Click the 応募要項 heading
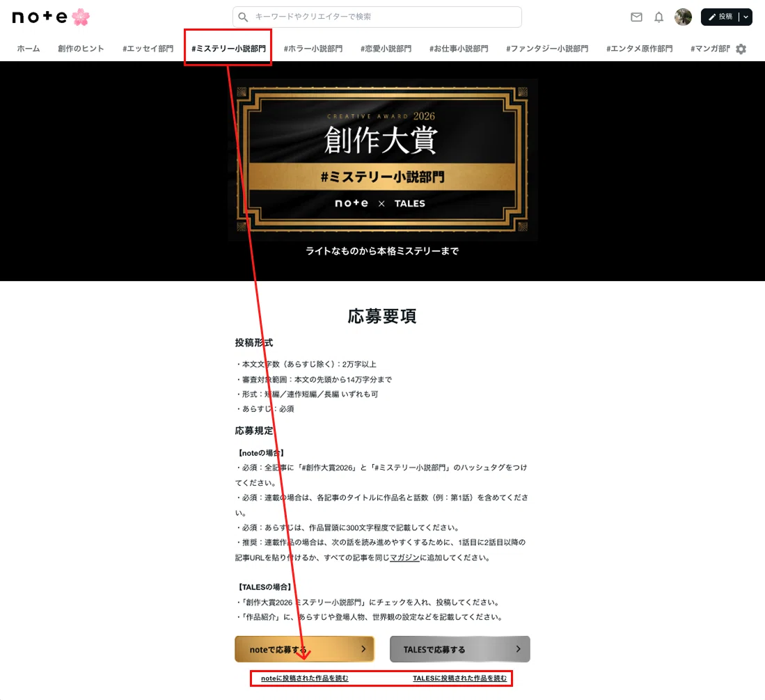This screenshot has height=700, width=765. 382,316
